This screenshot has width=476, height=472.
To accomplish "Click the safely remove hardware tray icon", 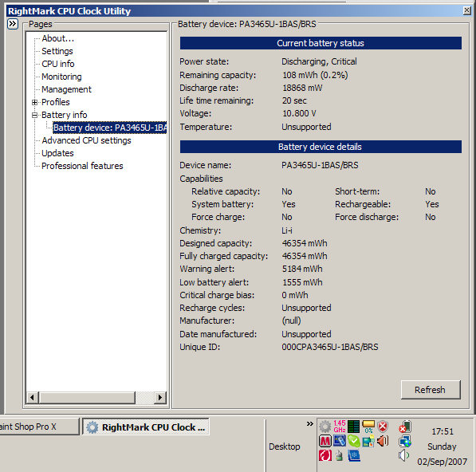I will pos(339,455).
